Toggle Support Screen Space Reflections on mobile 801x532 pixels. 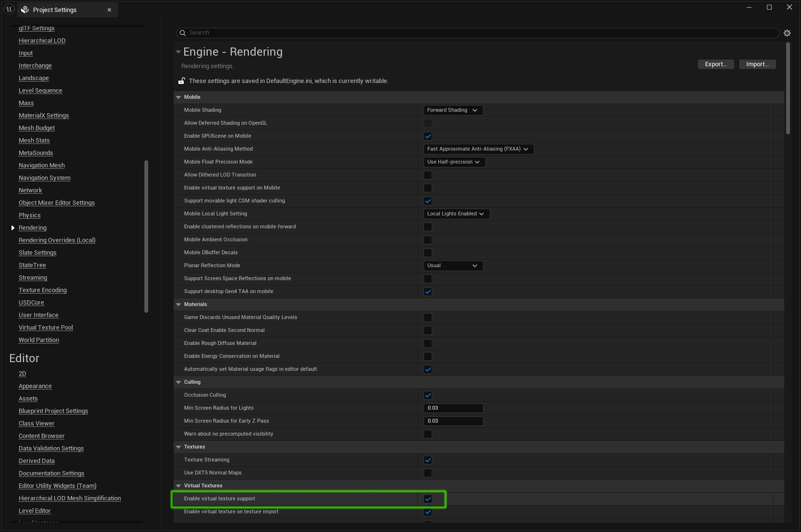(428, 279)
